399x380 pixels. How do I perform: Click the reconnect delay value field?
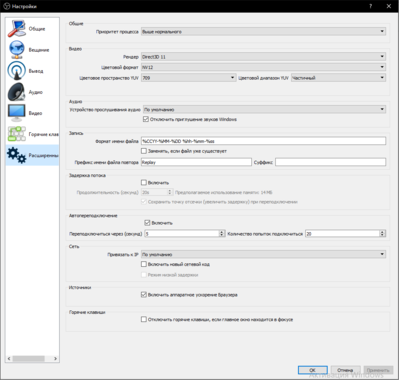[182, 234]
